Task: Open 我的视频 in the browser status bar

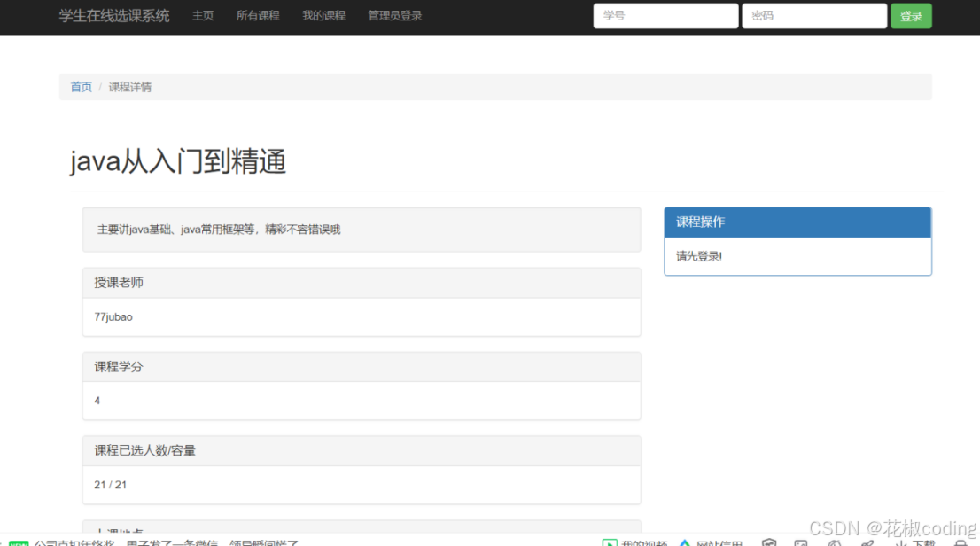Action: [635, 542]
